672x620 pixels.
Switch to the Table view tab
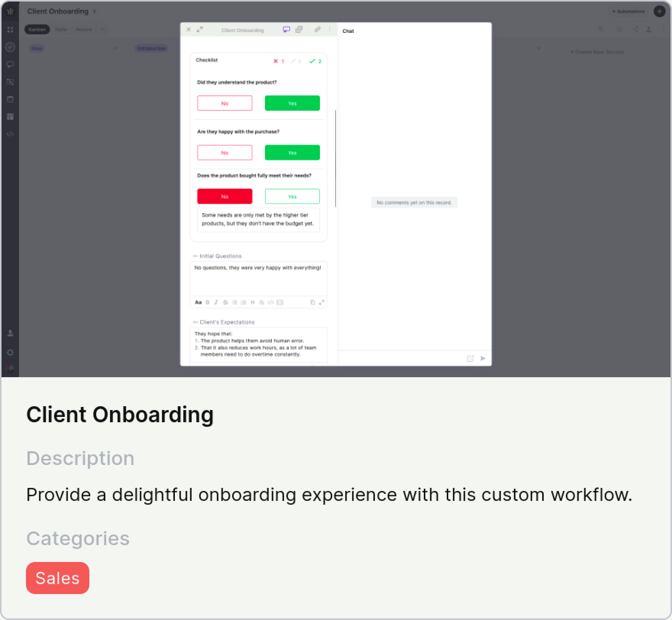click(61, 29)
